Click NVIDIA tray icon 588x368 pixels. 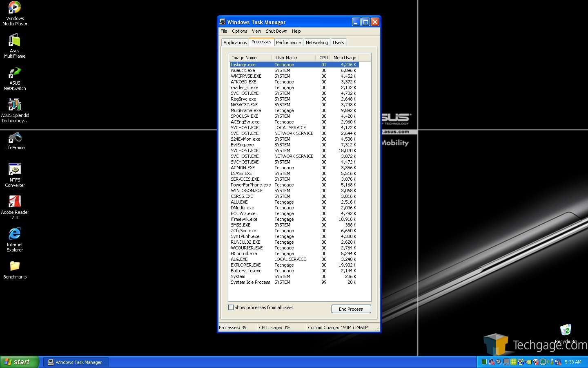(528, 361)
